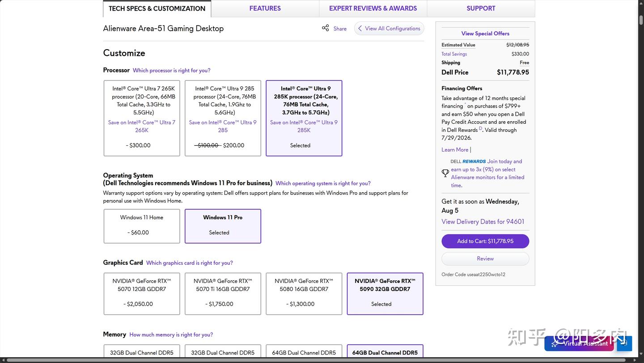Select the Intel Core Ultra 9 285 processor
The width and height of the screenshot is (644, 363).
[x=223, y=118]
